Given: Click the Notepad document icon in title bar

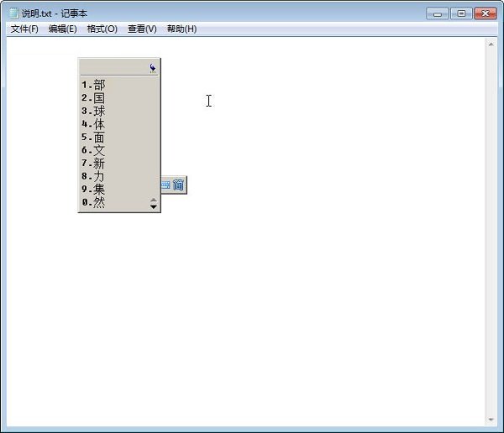Looking at the screenshot, I should point(13,13).
